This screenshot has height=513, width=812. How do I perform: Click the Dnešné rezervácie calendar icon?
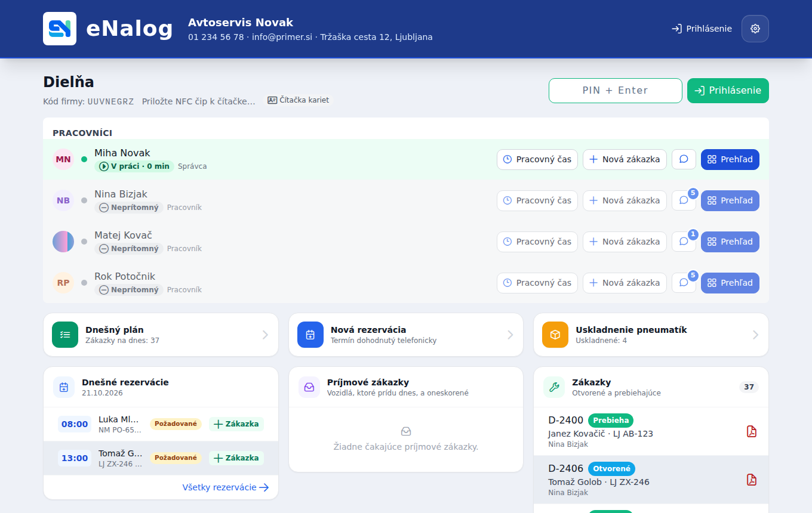point(64,387)
